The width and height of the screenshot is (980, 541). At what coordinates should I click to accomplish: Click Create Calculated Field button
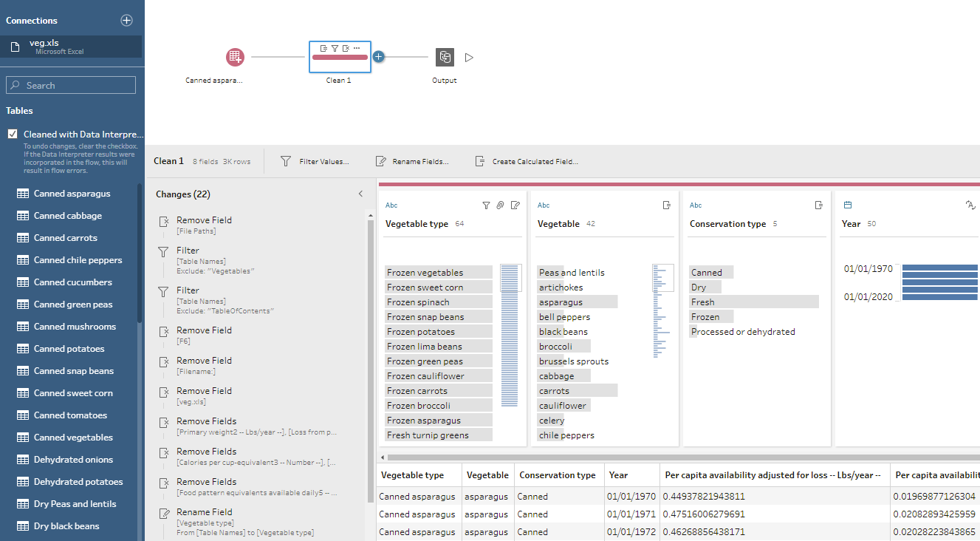pos(526,161)
